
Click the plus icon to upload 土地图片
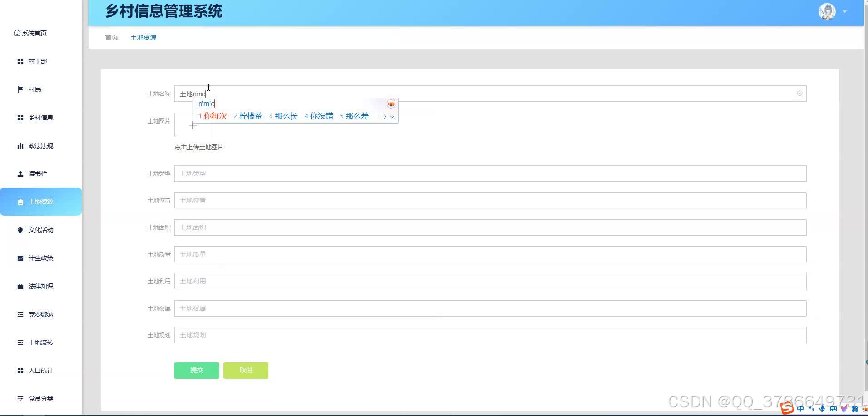point(193,125)
